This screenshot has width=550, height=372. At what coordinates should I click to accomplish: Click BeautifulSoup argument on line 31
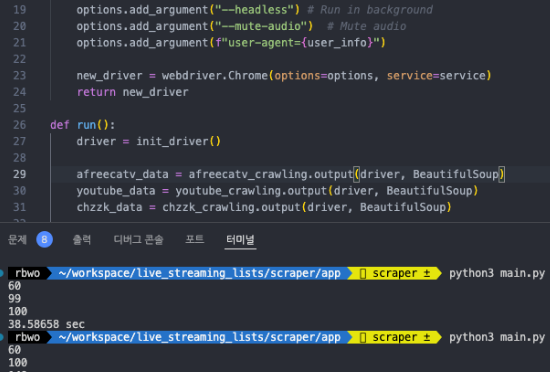pos(403,207)
